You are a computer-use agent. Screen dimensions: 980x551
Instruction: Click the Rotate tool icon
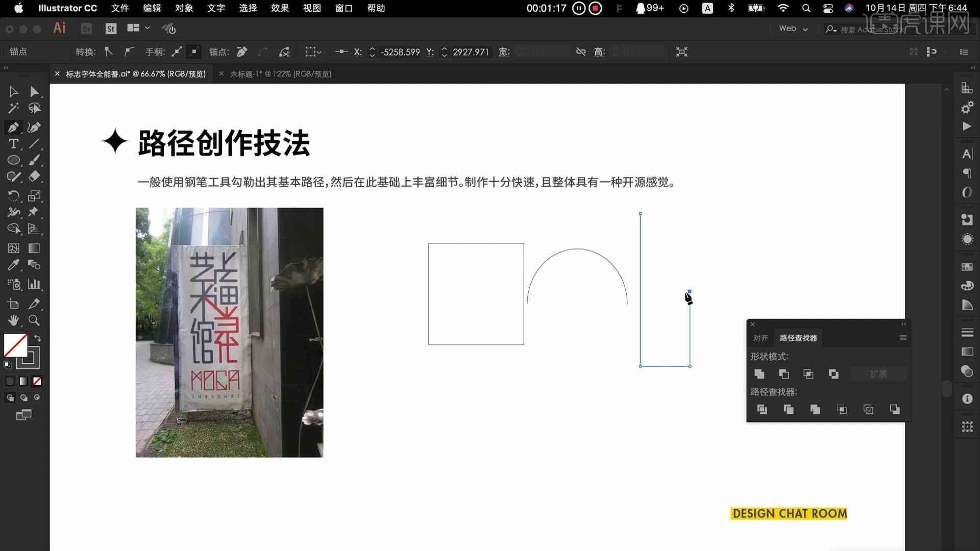click(13, 195)
